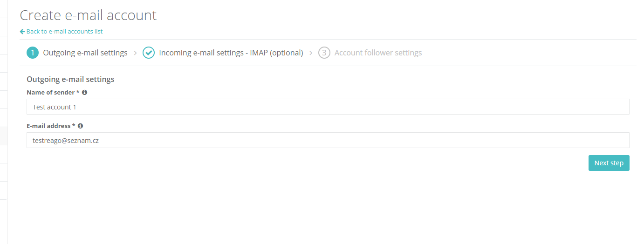Open the Outgoing e-mail settings step
The width and height of the screenshot is (644, 244).
[85, 53]
